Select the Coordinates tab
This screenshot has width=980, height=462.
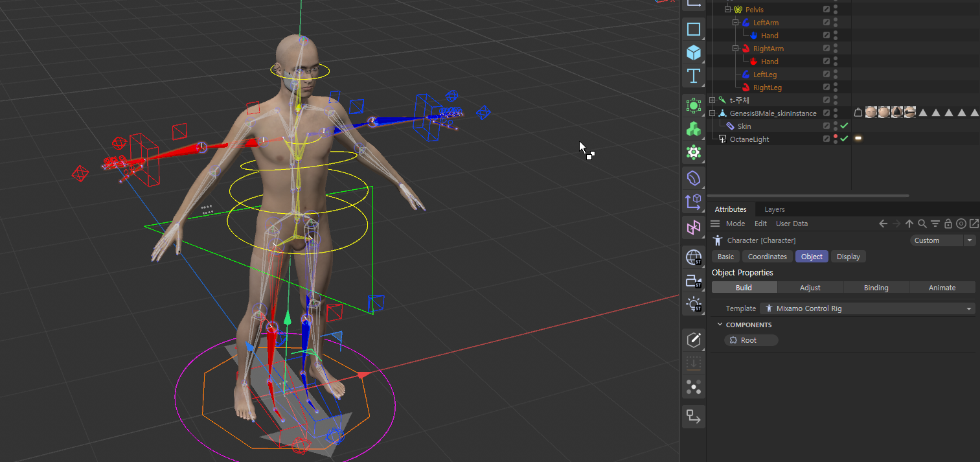pos(768,257)
